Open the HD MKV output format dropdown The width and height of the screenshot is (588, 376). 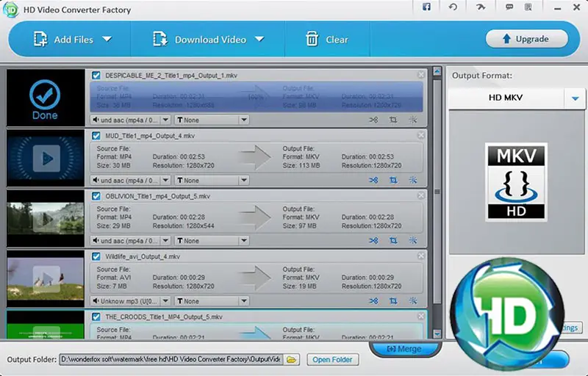pos(575,98)
